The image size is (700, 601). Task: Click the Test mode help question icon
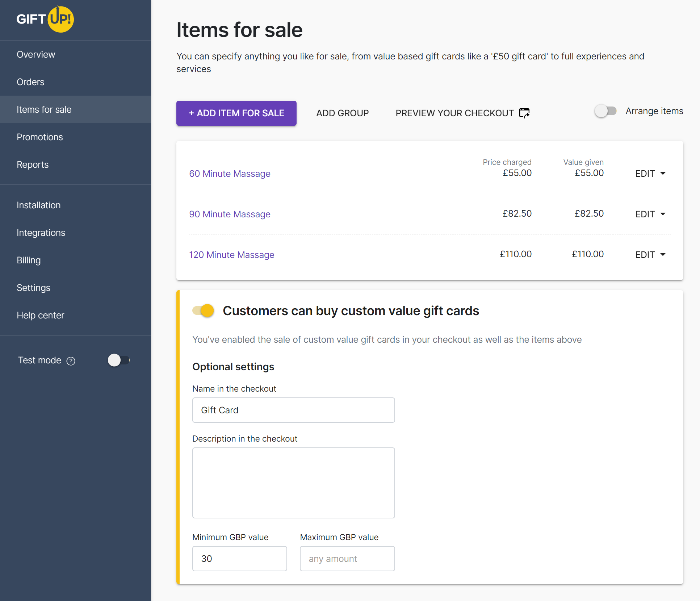pyautogui.click(x=71, y=361)
